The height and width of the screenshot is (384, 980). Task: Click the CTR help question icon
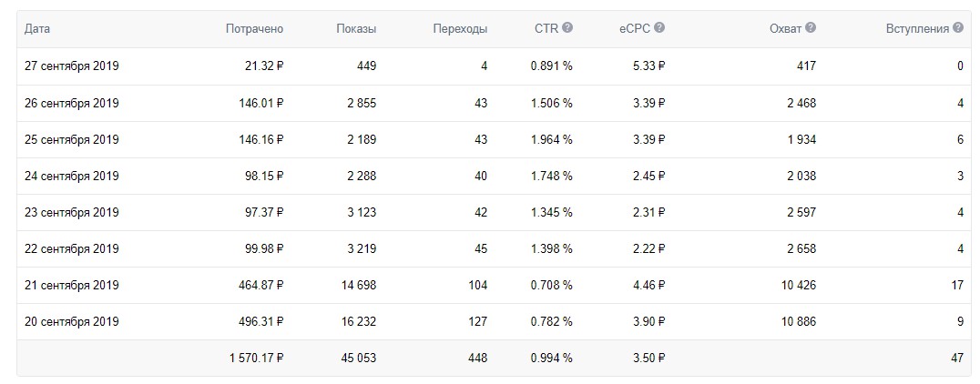click(x=567, y=28)
